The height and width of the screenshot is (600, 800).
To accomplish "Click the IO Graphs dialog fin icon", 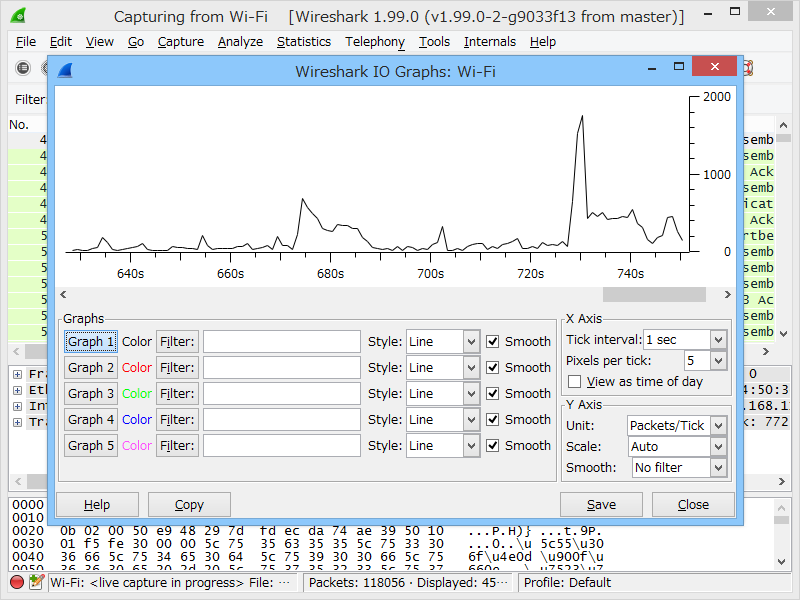I will click(65, 70).
